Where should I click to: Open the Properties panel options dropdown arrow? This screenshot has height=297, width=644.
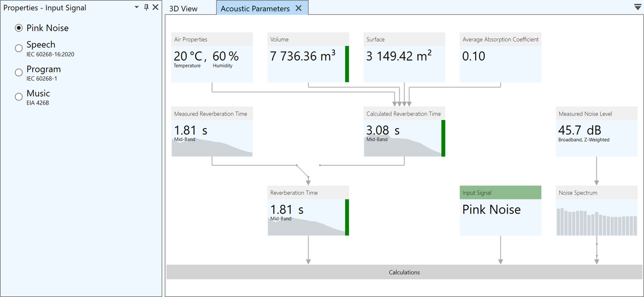pyautogui.click(x=137, y=7)
